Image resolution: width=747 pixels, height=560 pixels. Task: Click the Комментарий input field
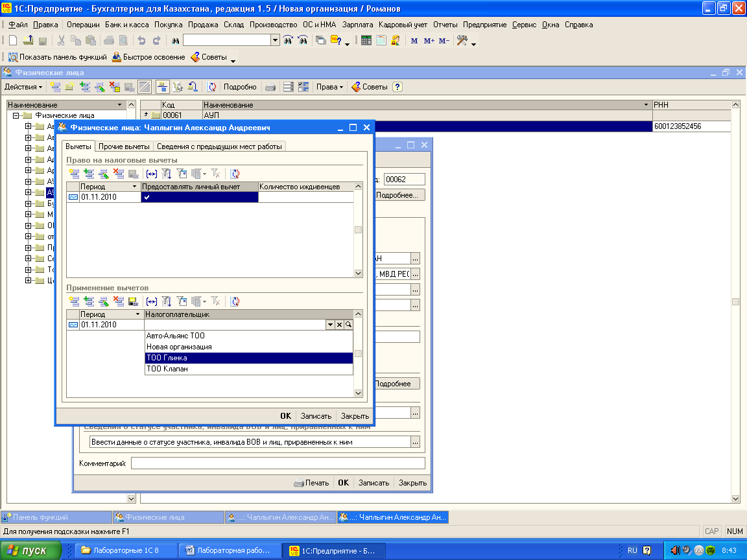[278, 463]
